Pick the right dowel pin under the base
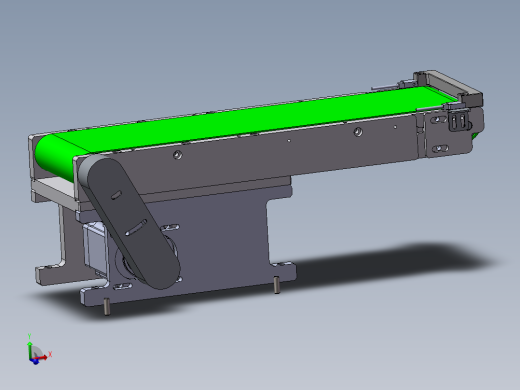This screenshot has width=520, height=390. pyautogui.click(x=276, y=285)
